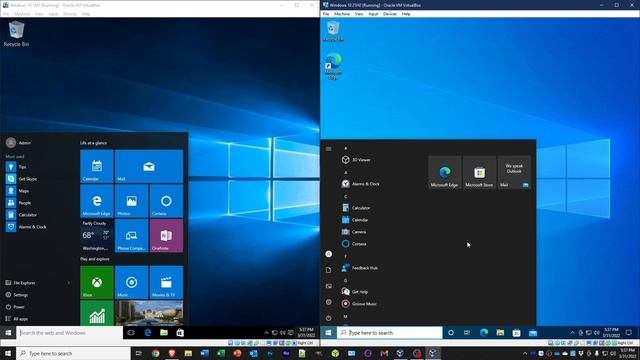Open Task View on left VM taskbar
Image resolution: width=640 pixels, height=360 pixels.
(x=131, y=333)
